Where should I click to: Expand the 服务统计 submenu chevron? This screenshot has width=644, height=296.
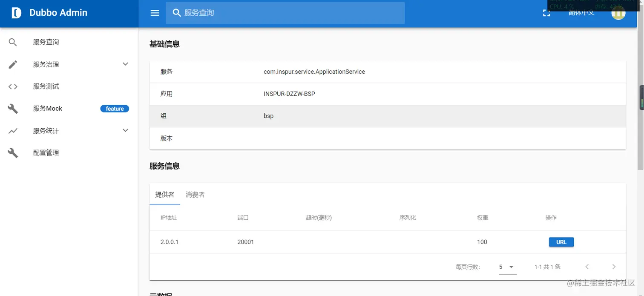pos(125,130)
